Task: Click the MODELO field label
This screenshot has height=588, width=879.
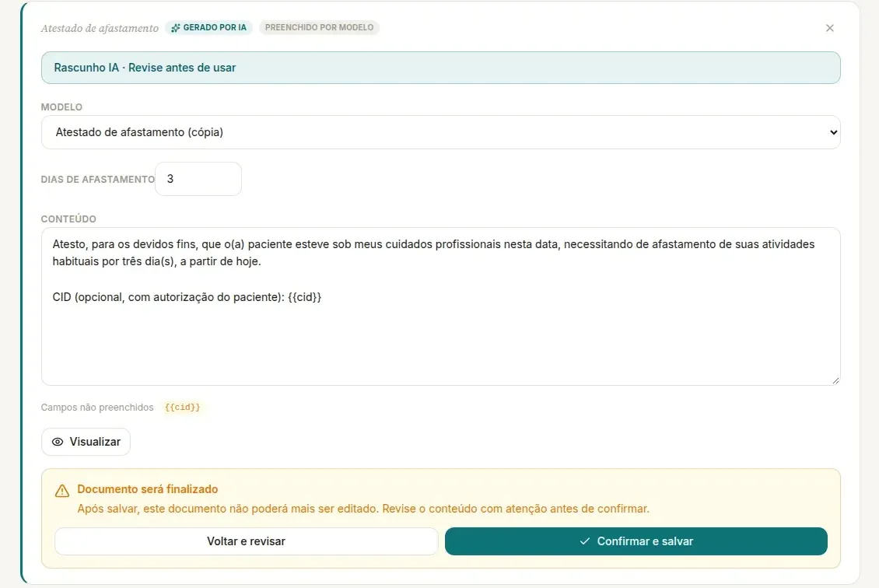Action: click(61, 107)
